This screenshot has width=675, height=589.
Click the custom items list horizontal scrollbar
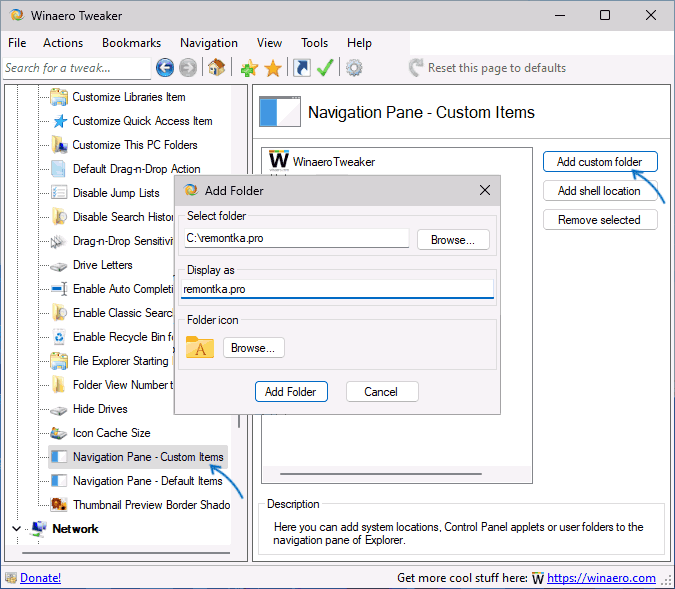[381, 474]
